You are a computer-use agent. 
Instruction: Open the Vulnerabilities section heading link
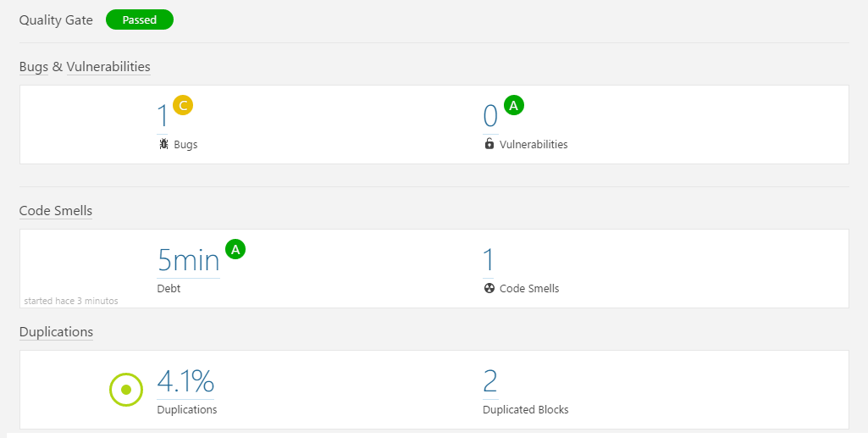(108, 67)
